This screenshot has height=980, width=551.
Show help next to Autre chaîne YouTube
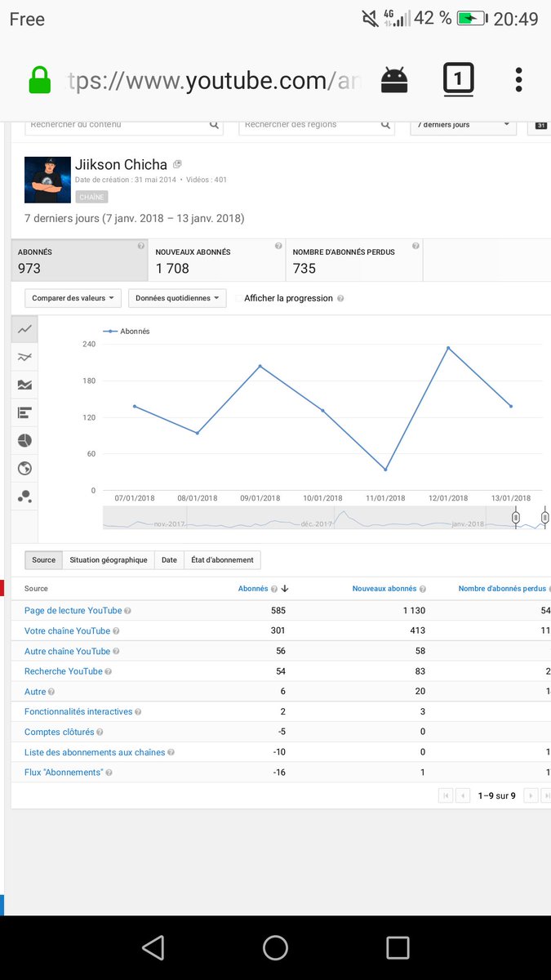click(116, 652)
